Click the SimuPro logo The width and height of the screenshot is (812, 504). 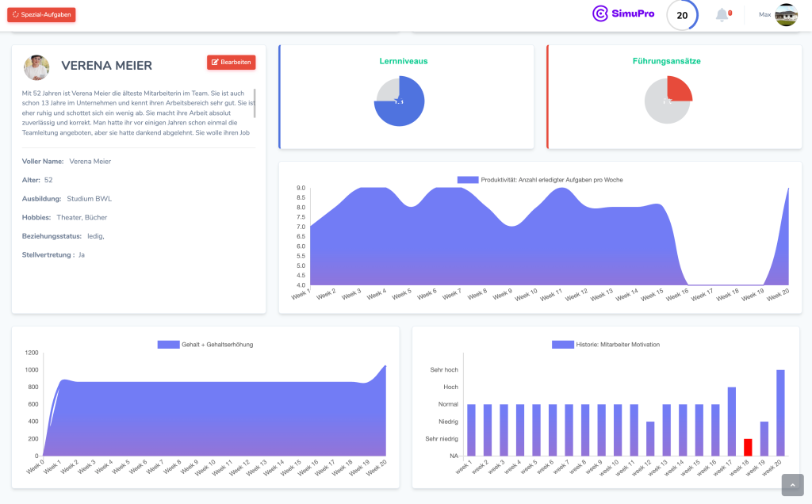click(623, 13)
